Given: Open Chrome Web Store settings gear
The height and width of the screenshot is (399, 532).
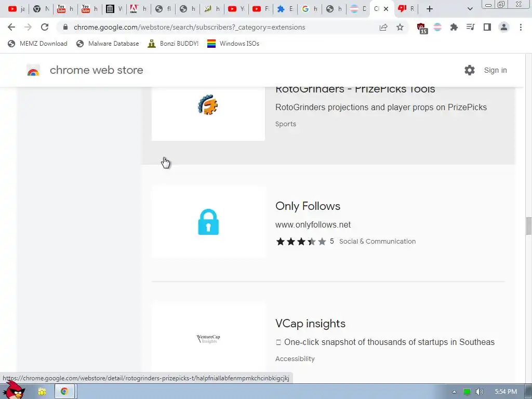Looking at the screenshot, I should tap(470, 70).
